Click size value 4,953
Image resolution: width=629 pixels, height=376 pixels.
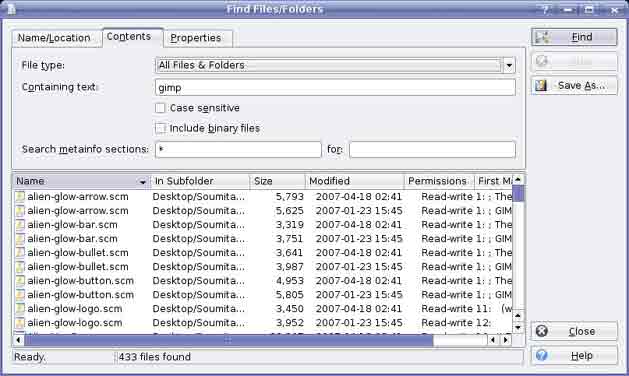coord(290,281)
